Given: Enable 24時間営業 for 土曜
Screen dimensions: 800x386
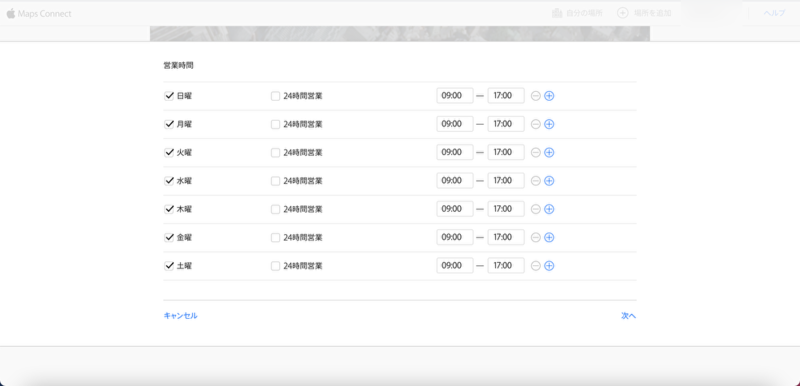Looking at the screenshot, I should pyautogui.click(x=276, y=266).
